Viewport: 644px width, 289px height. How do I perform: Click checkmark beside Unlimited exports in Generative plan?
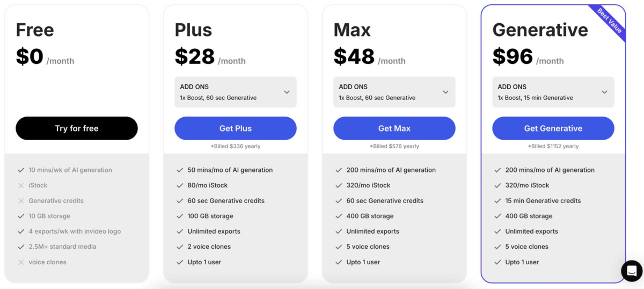click(497, 232)
